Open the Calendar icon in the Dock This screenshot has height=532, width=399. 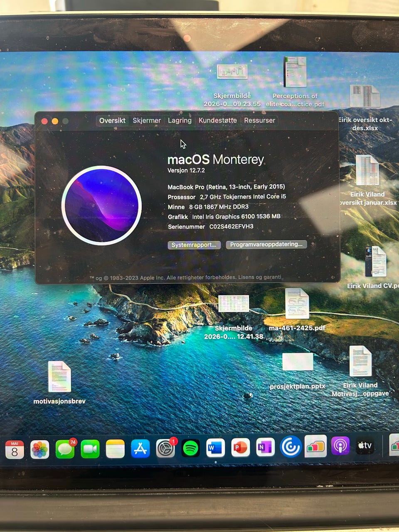(15, 450)
